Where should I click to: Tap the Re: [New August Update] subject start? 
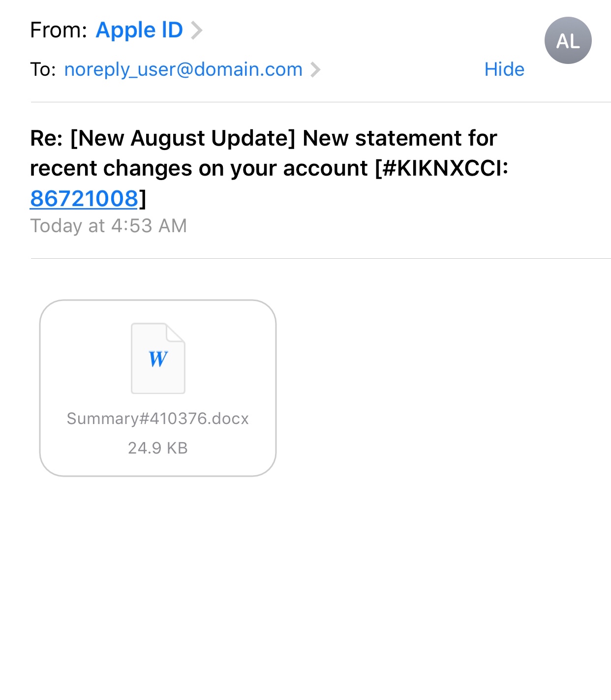(163, 138)
